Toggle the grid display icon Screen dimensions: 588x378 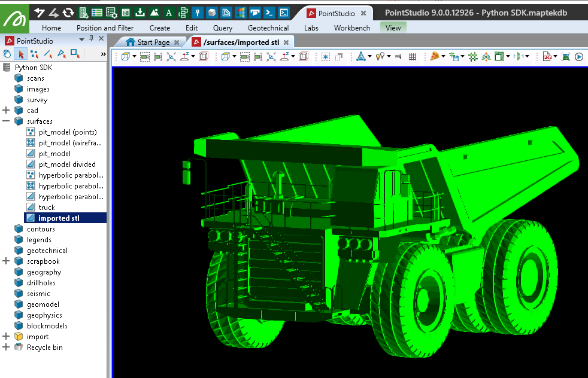[413, 56]
